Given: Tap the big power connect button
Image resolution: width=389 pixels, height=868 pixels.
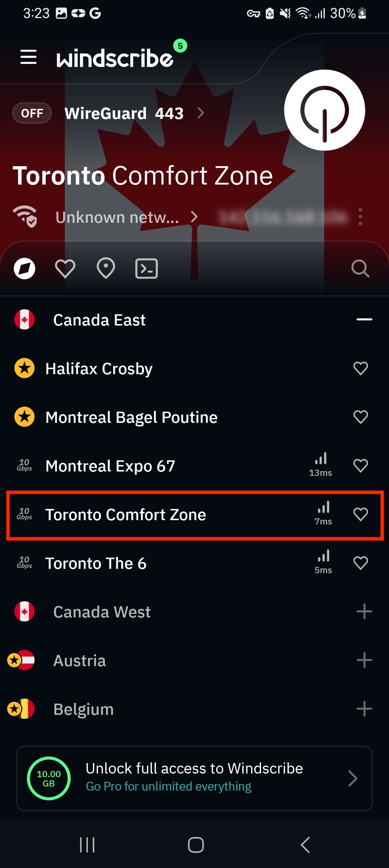Looking at the screenshot, I should pyautogui.click(x=325, y=110).
